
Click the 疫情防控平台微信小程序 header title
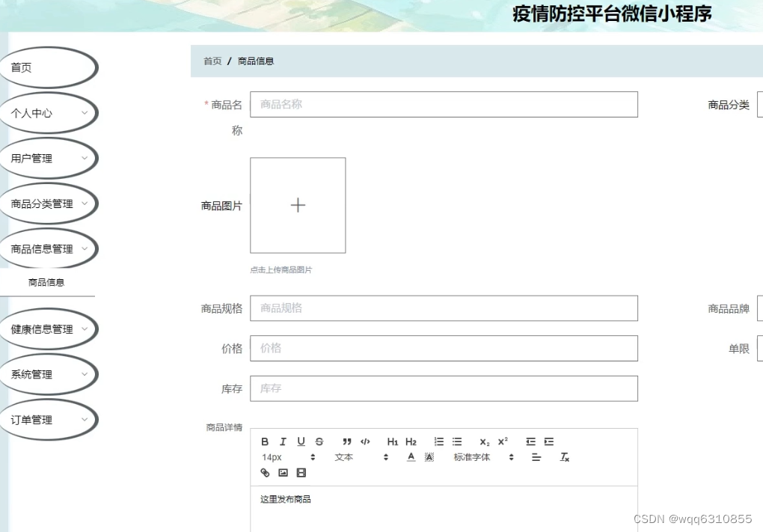tap(612, 13)
